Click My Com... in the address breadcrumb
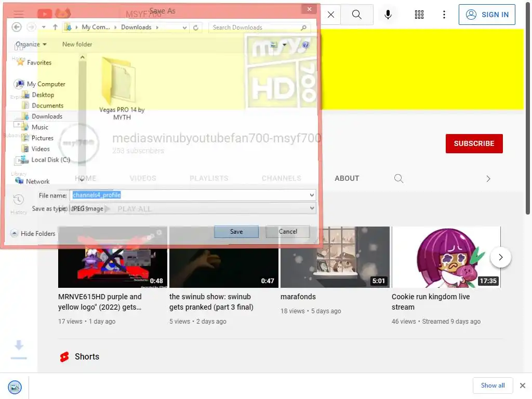 (96, 27)
